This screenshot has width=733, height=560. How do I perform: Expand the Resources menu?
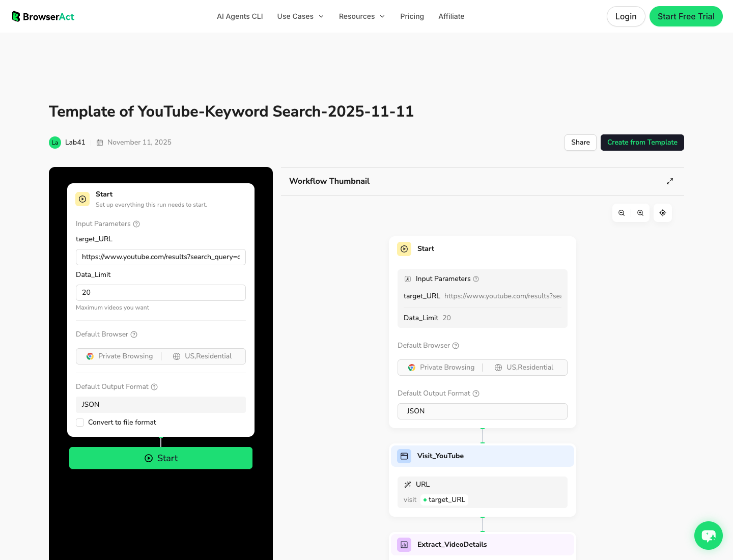[x=362, y=16]
